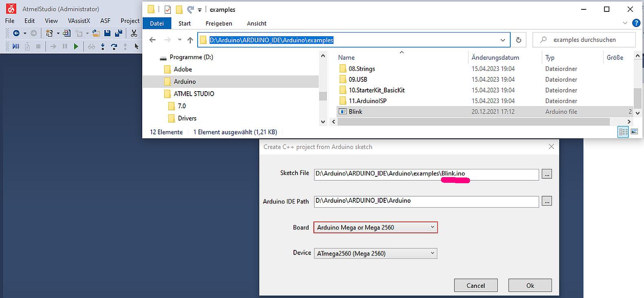Image resolution: width=644 pixels, height=298 pixels.
Task: Open the Datei tab in Explorer
Action: click(157, 23)
